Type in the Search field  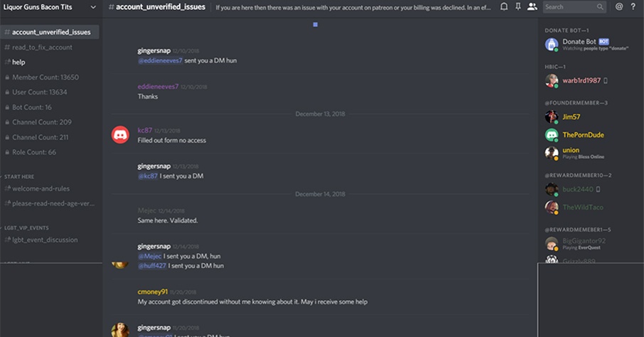point(569,7)
